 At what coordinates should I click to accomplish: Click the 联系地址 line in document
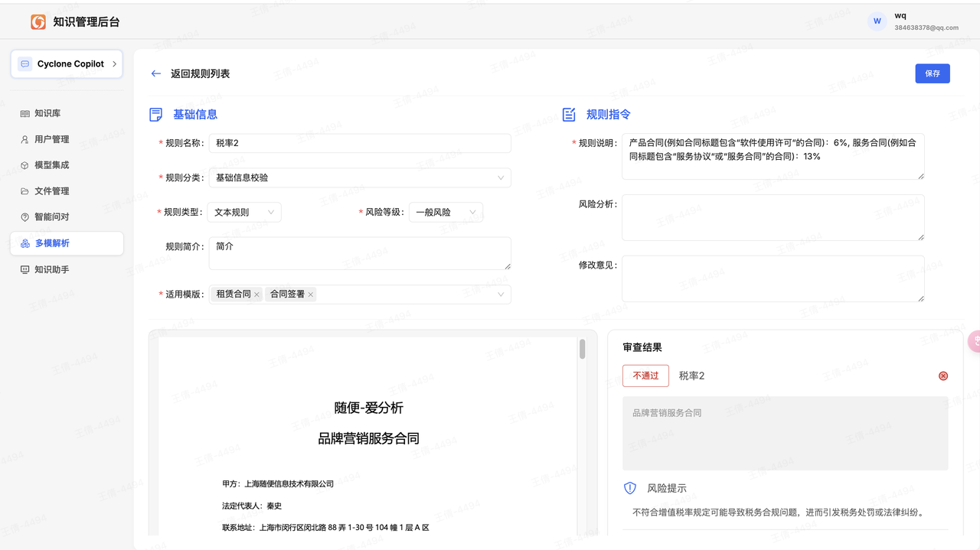pos(325,528)
